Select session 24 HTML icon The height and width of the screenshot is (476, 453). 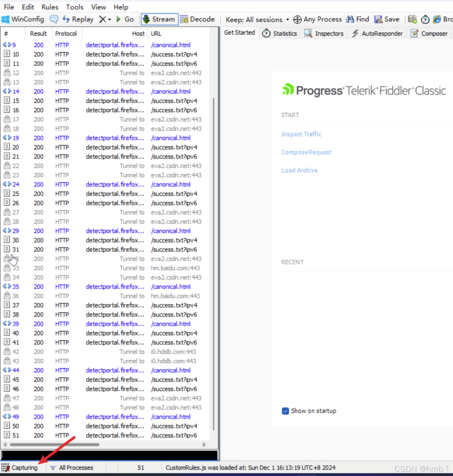click(7, 184)
